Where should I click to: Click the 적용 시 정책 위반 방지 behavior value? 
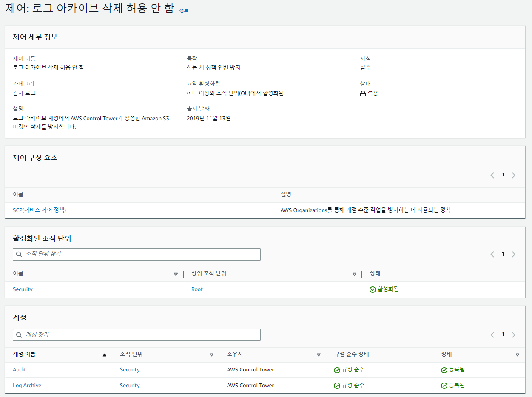coord(213,68)
